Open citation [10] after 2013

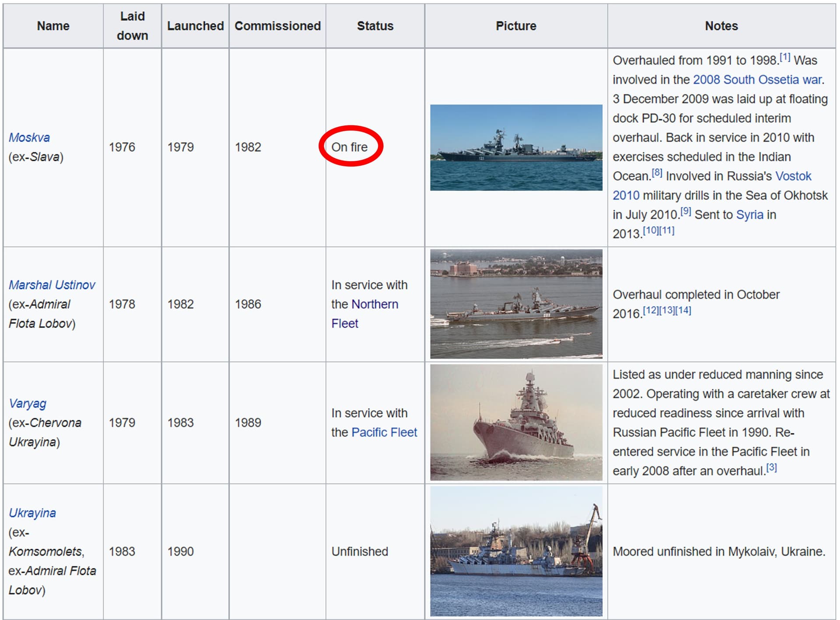pyautogui.click(x=651, y=230)
